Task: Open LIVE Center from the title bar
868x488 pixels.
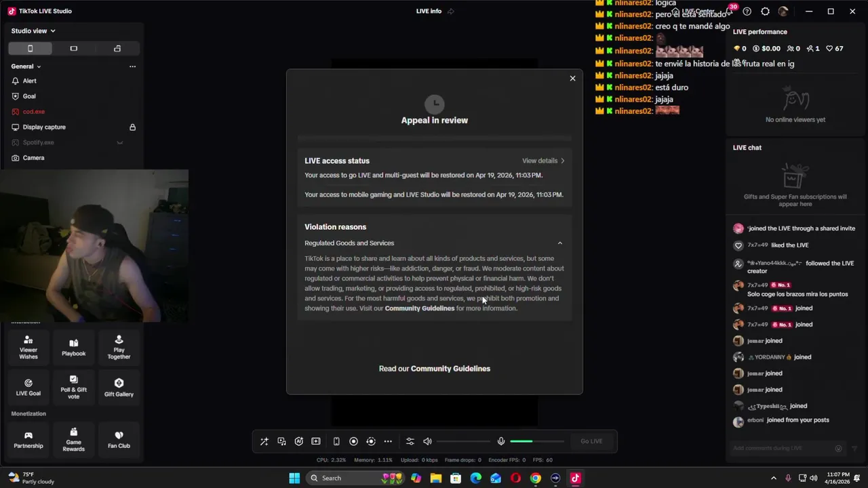Action: 694,12
